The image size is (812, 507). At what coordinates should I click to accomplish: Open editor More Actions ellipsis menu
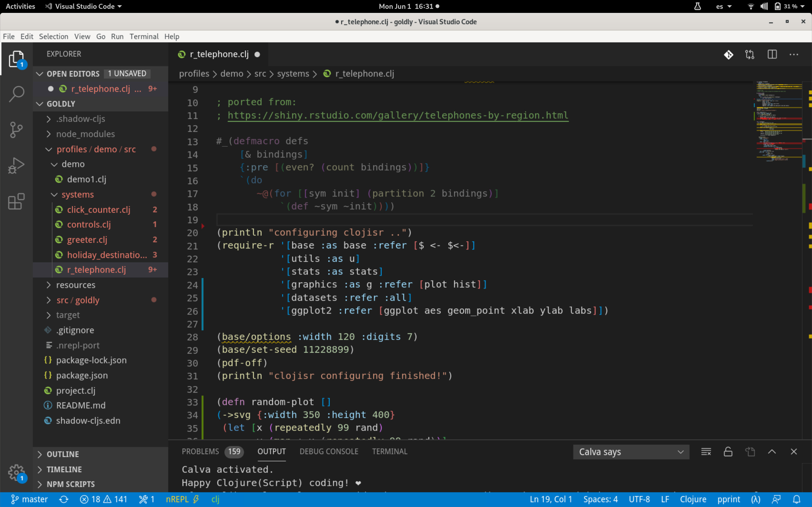pos(794,54)
